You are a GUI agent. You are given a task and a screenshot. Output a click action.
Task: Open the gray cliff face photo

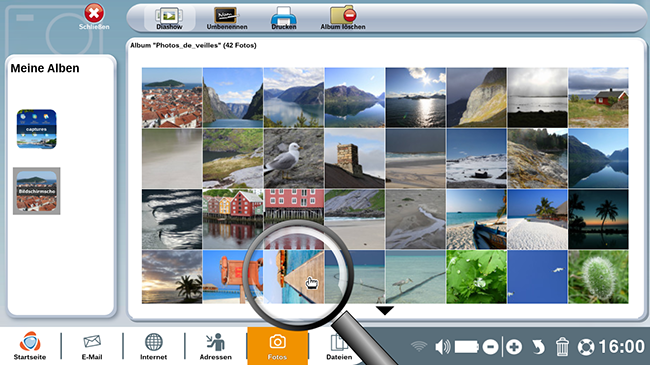(x=476, y=98)
